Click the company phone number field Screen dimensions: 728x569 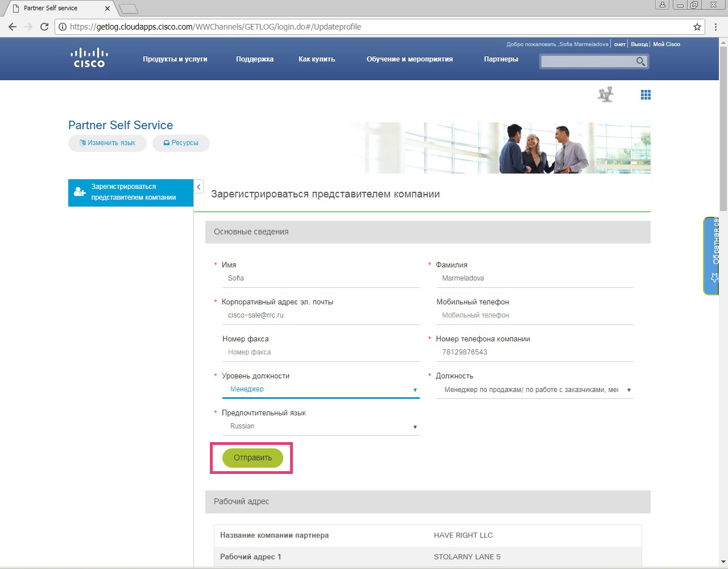[x=535, y=353]
